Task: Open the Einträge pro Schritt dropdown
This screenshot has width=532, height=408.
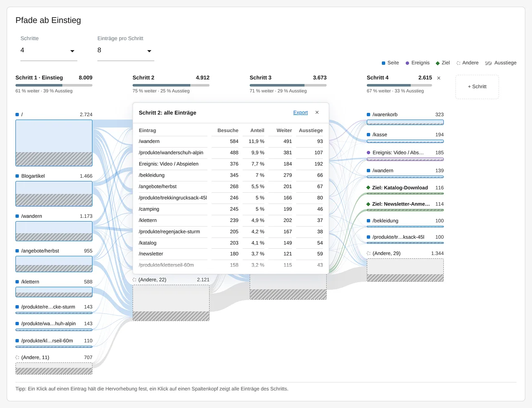Action: point(126,51)
